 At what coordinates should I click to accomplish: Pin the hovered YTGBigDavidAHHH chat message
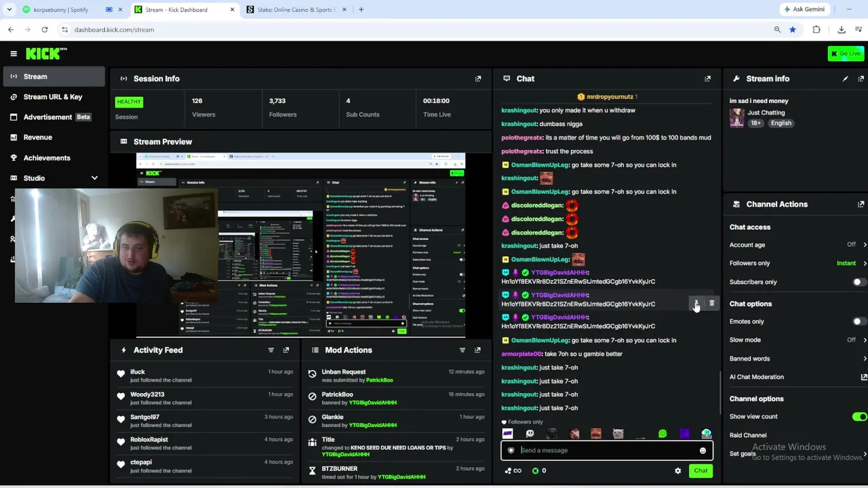696,304
